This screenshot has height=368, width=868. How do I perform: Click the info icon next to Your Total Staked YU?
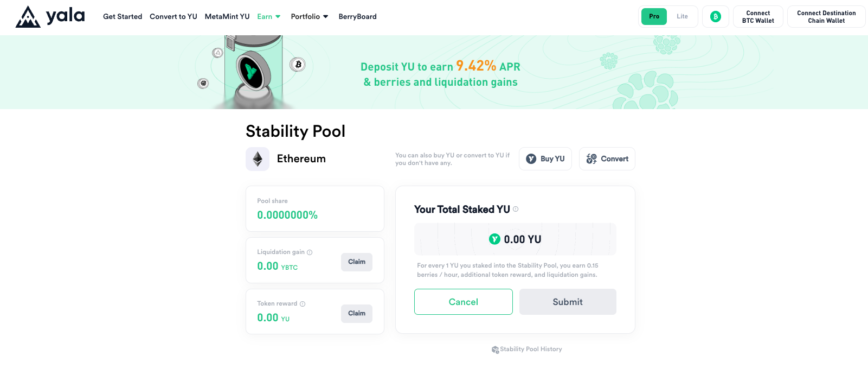516,209
